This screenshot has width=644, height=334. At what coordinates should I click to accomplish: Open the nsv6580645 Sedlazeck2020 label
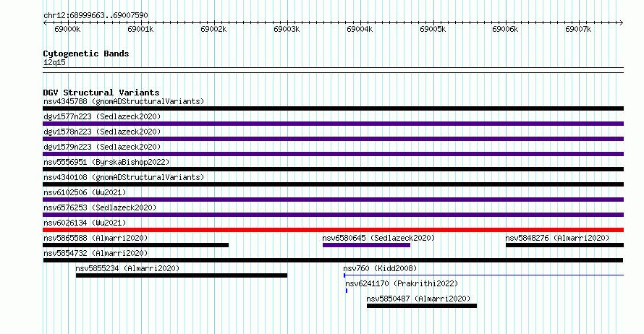pos(378,238)
